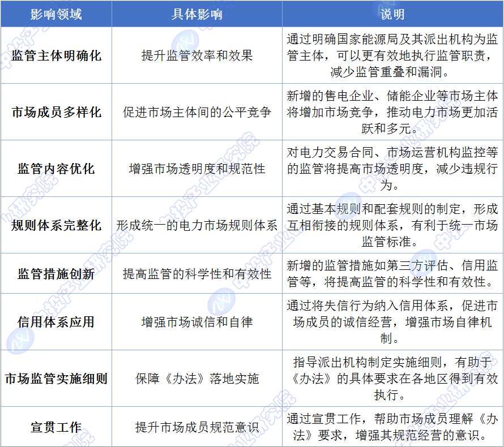
Task: Select the 规则体系完整化 cell
Action: pos(56,225)
